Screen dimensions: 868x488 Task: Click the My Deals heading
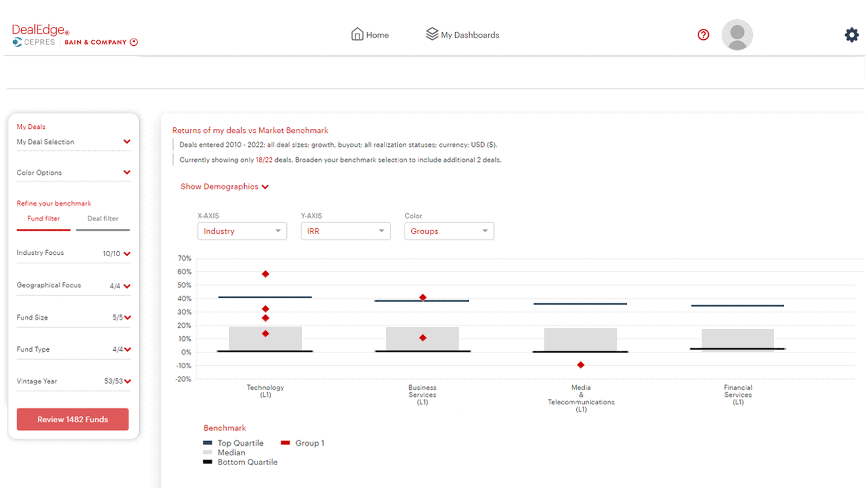31,127
